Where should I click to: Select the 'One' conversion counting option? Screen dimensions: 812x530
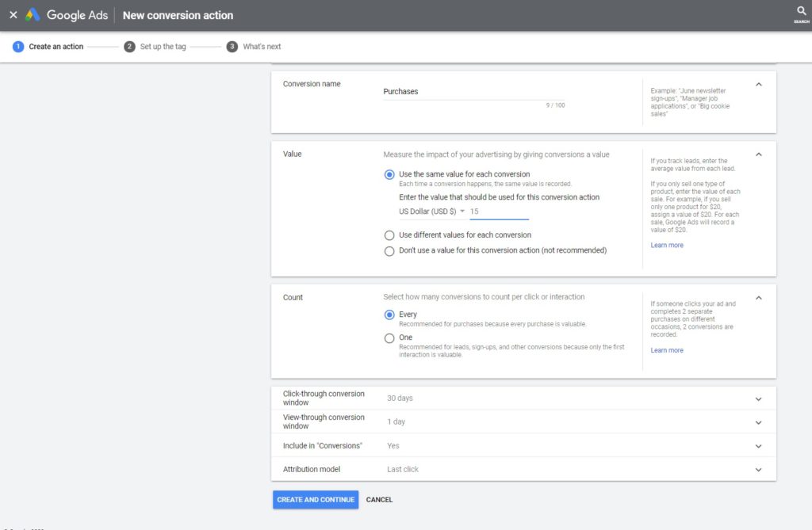coord(389,337)
